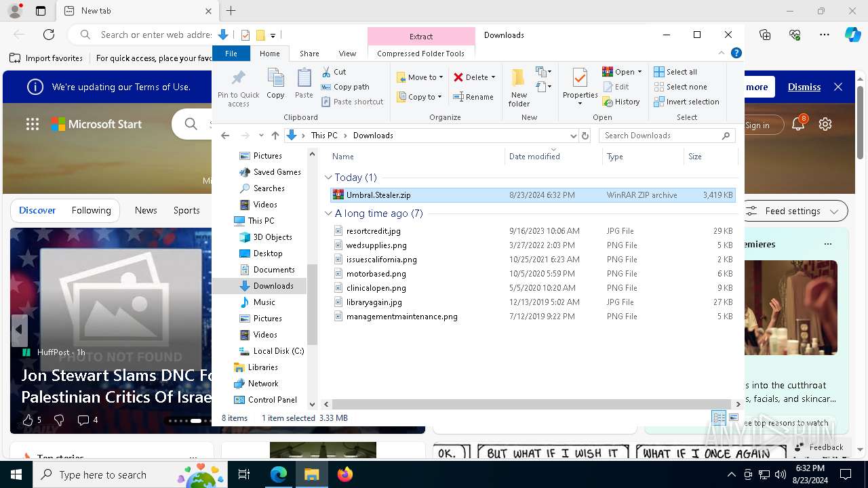This screenshot has width=868, height=488.
Task: Switch to the View ribbon tab
Action: tap(347, 54)
